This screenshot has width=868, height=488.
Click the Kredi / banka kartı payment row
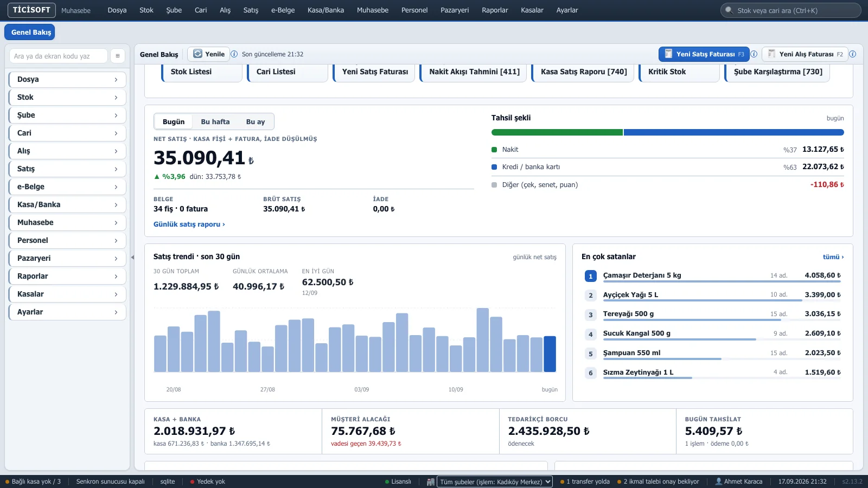668,167
